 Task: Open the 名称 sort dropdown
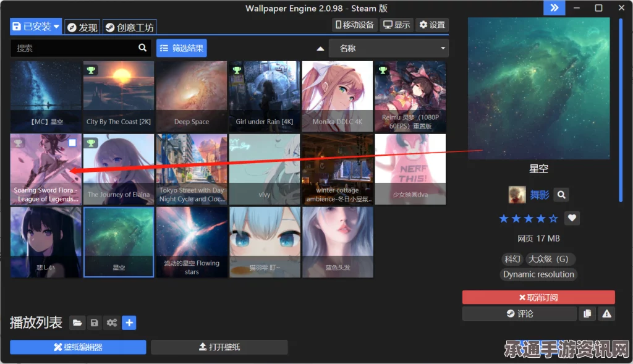point(389,48)
